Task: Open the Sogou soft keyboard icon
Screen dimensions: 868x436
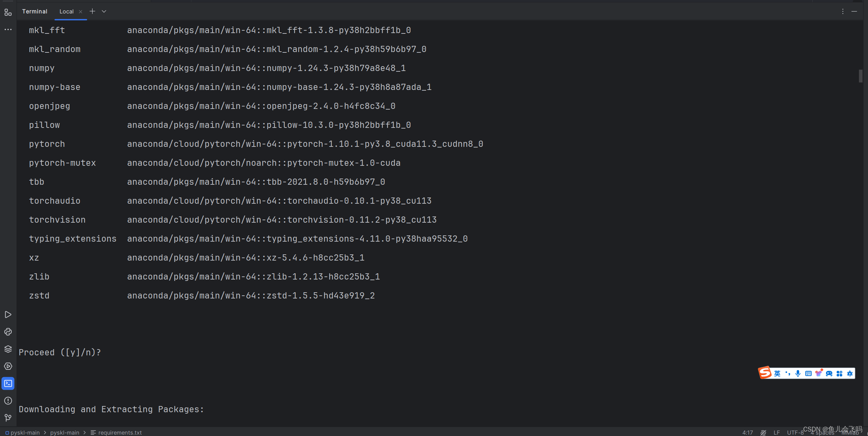Action: [809, 373]
